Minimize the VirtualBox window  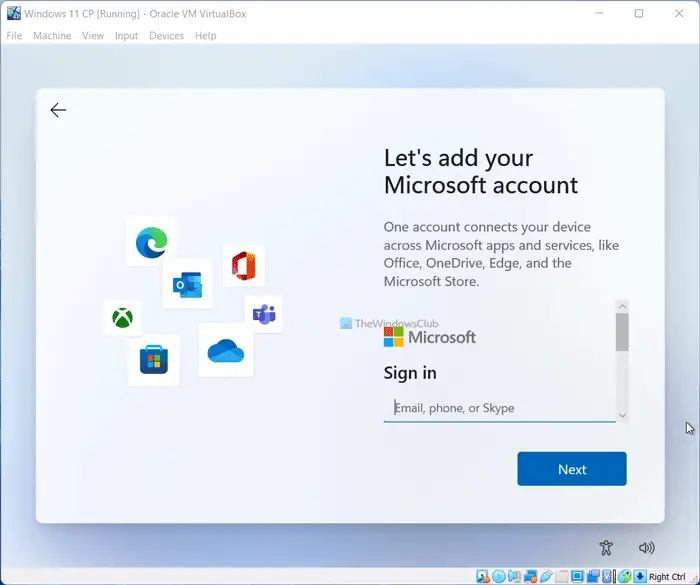599,13
